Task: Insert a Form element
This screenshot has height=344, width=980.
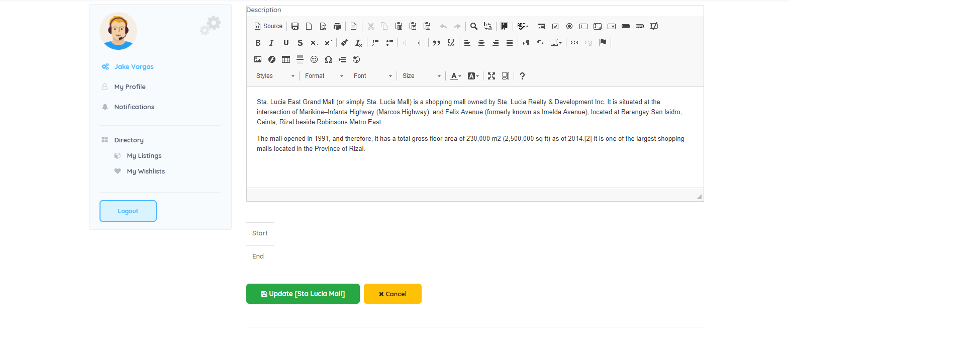Action: pos(541,26)
